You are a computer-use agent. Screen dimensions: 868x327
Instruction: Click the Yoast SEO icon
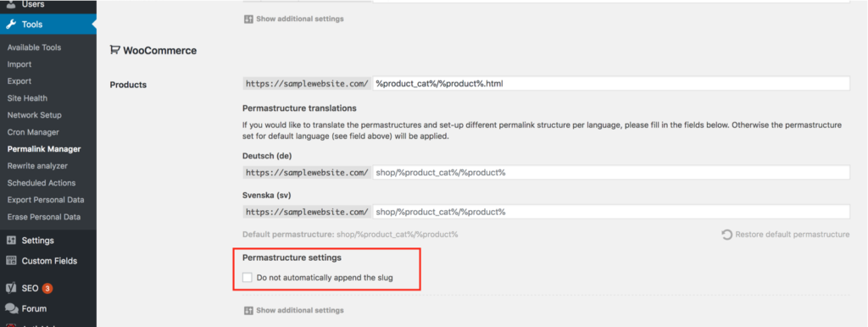point(11,288)
